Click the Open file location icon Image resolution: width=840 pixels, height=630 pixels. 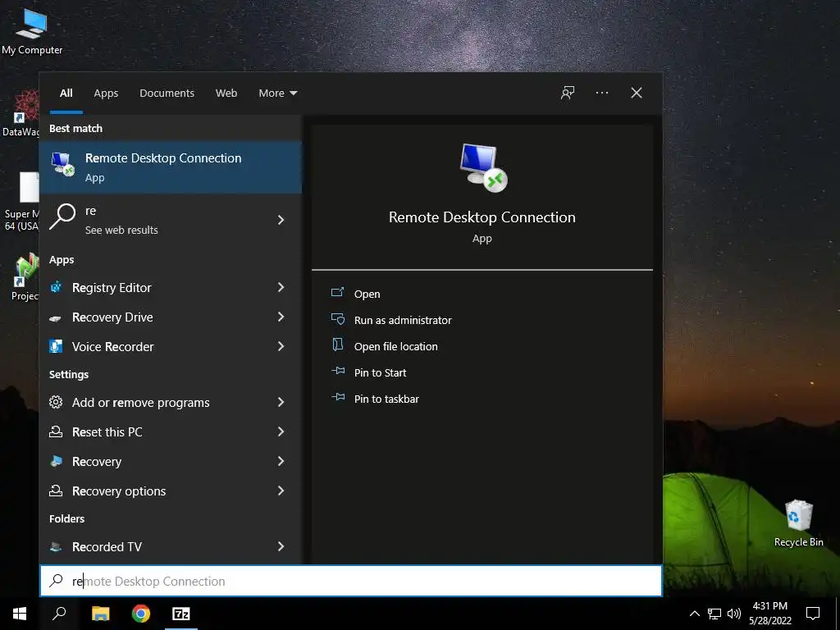coord(337,345)
